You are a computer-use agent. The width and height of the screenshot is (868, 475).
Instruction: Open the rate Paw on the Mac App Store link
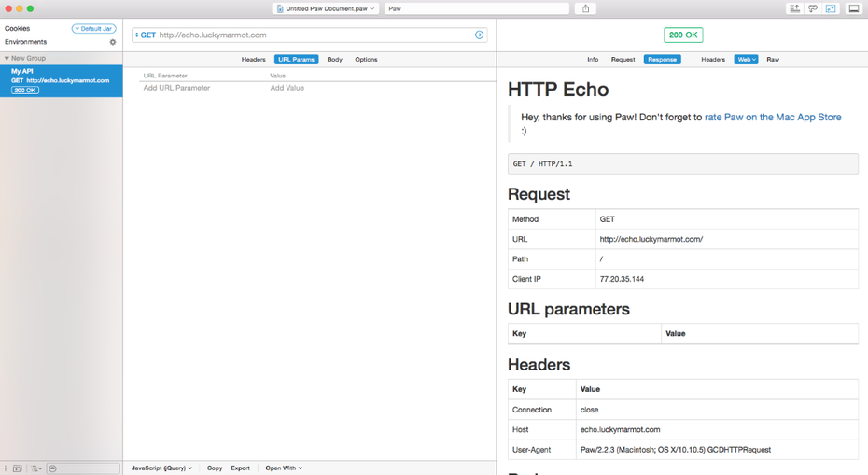[x=773, y=117]
